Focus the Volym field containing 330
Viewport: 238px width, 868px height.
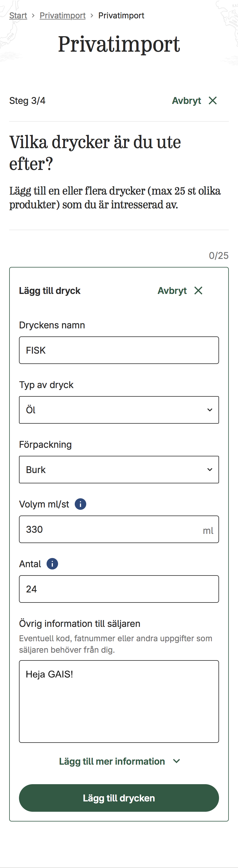[x=119, y=529]
